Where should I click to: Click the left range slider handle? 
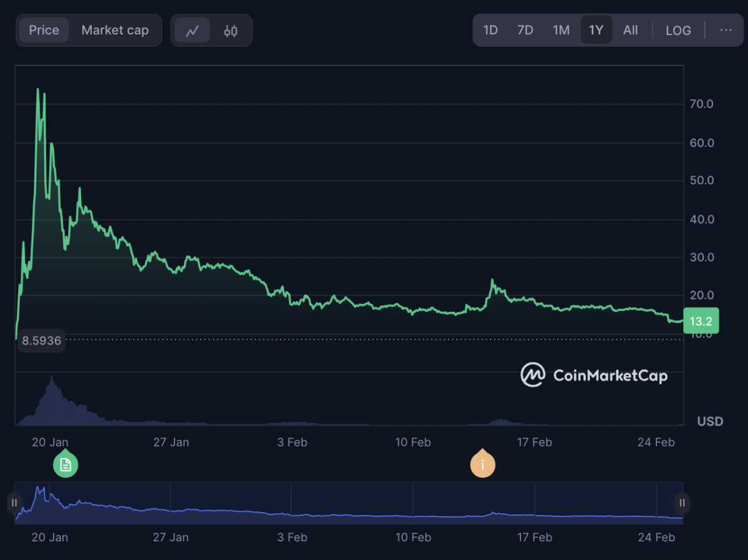(x=14, y=503)
